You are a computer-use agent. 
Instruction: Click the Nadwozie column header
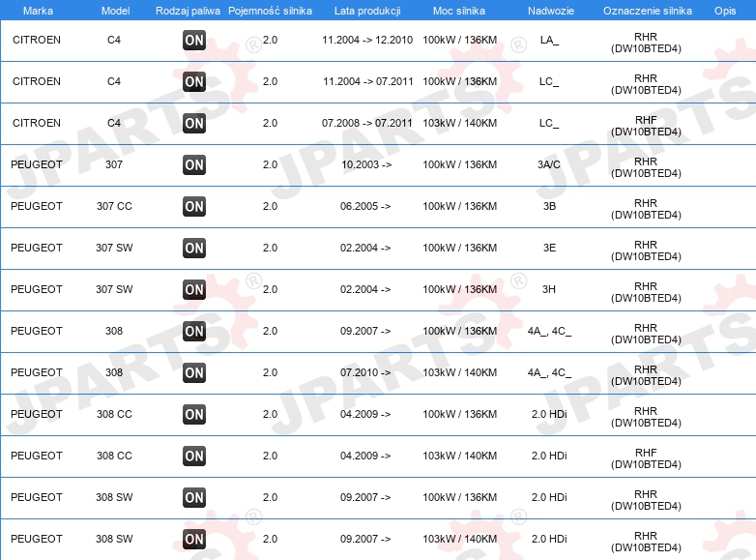point(551,11)
